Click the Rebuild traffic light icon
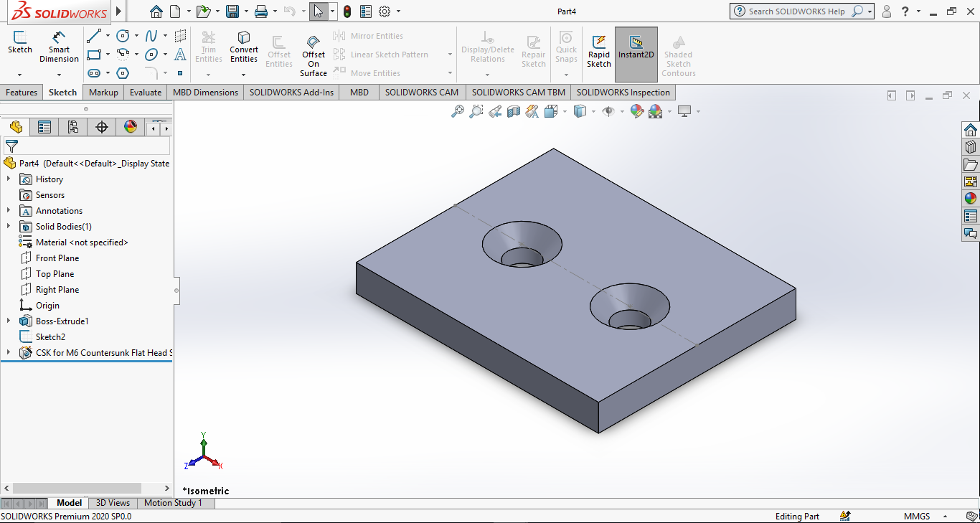 pos(347,11)
